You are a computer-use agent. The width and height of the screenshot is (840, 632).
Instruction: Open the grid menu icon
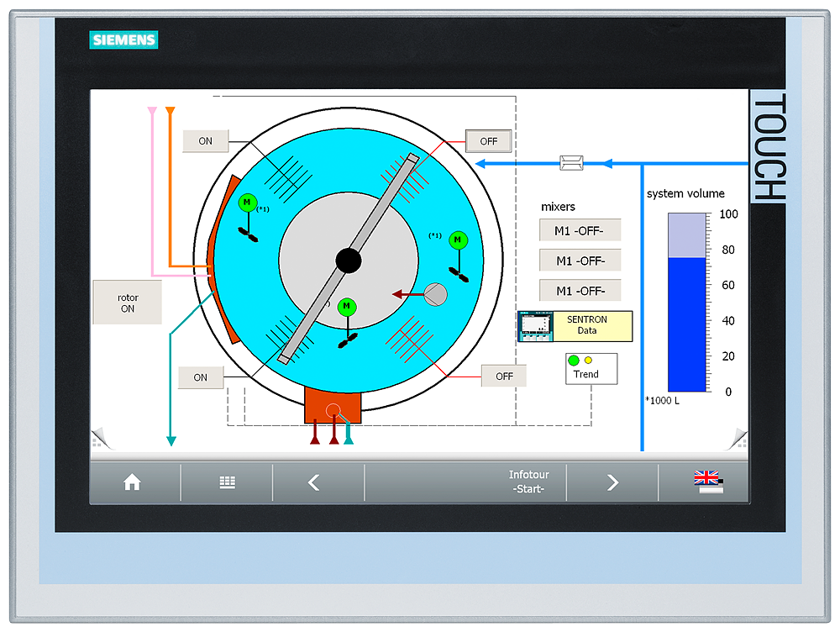pyautogui.click(x=227, y=482)
